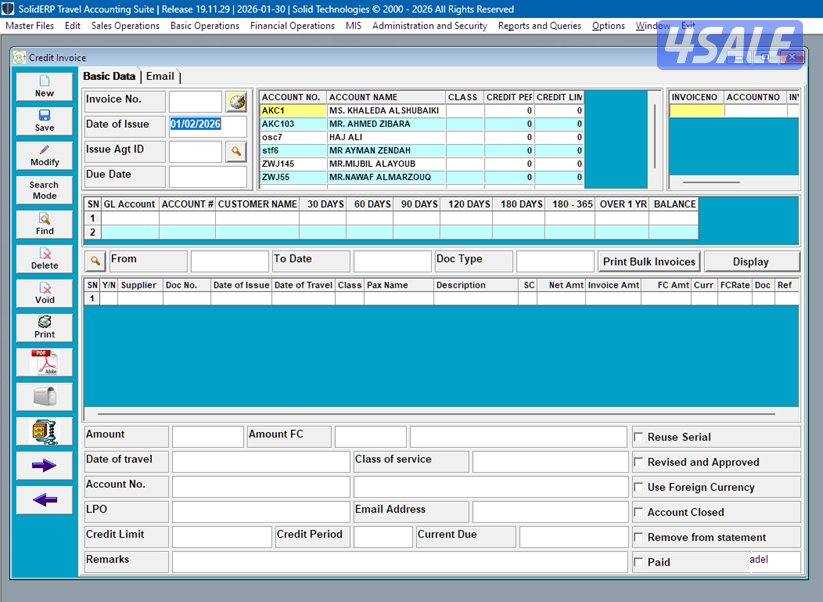This screenshot has height=602, width=823.
Task: Open Find from the left toolbar
Action: tap(43, 223)
